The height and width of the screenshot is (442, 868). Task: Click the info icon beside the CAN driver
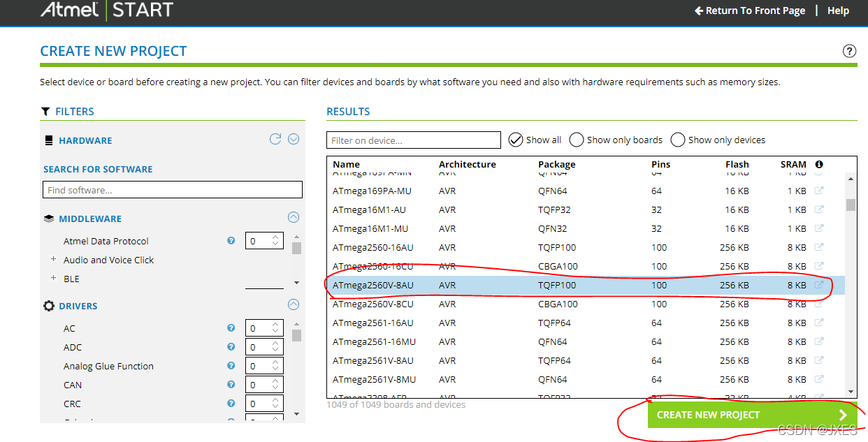click(x=231, y=385)
